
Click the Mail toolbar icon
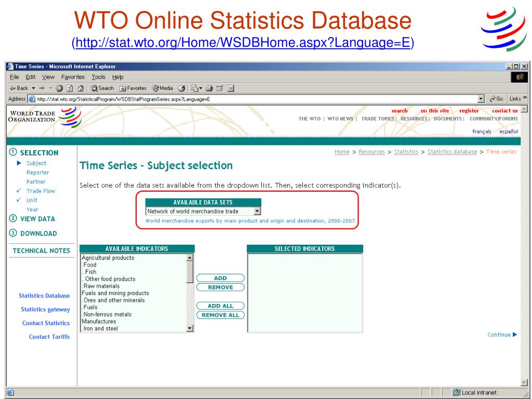coord(195,88)
